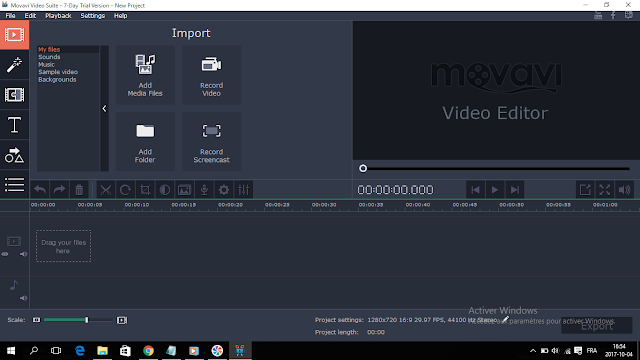Click the Crop tool
The width and height of the screenshot is (640, 360).
pyautogui.click(x=145, y=190)
